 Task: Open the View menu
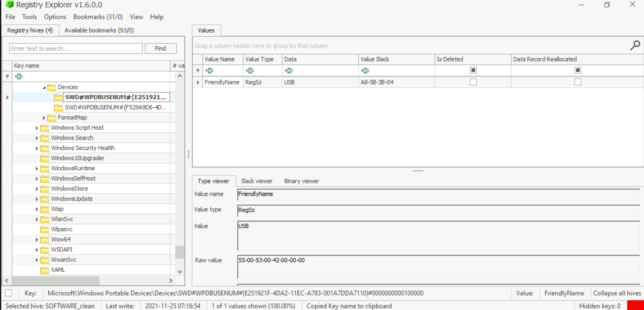pos(136,17)
